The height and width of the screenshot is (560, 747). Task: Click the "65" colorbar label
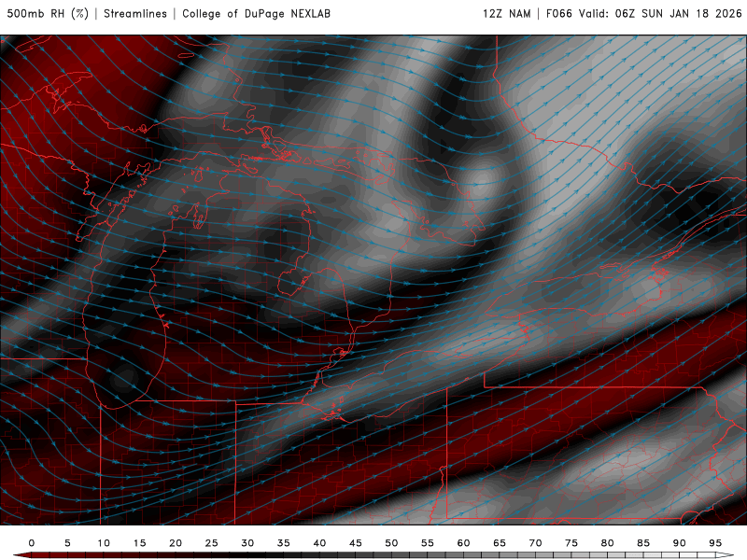click(x=500, y=543)
